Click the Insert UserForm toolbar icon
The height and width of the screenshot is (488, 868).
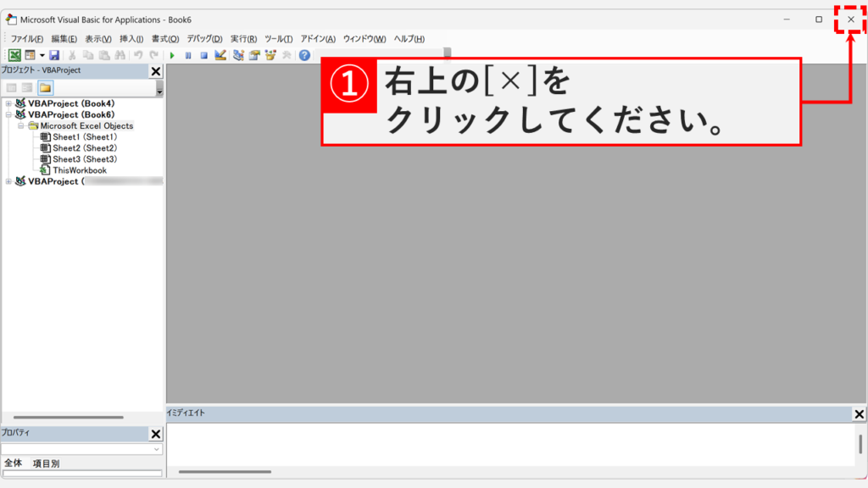pyautogui.click(x=30, y=55)
